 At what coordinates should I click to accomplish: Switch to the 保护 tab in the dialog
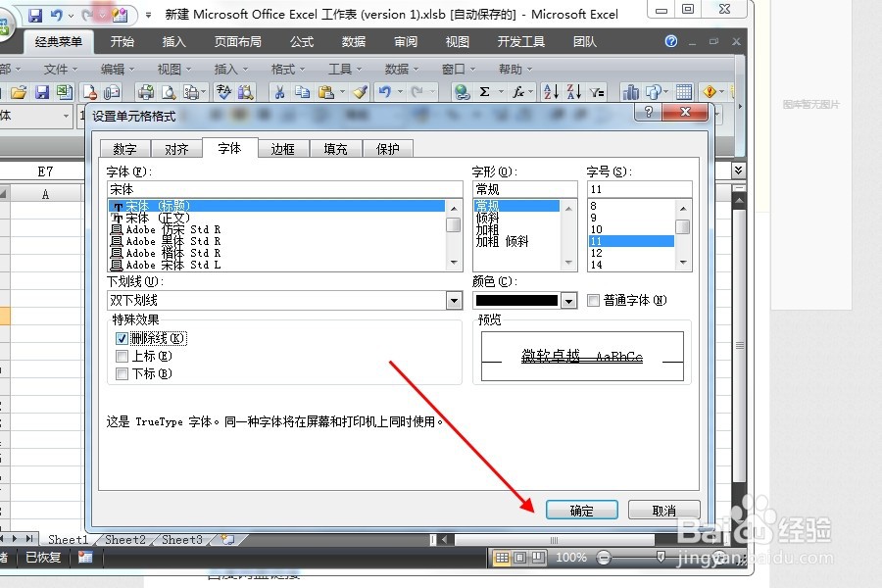tap(387, 149)
